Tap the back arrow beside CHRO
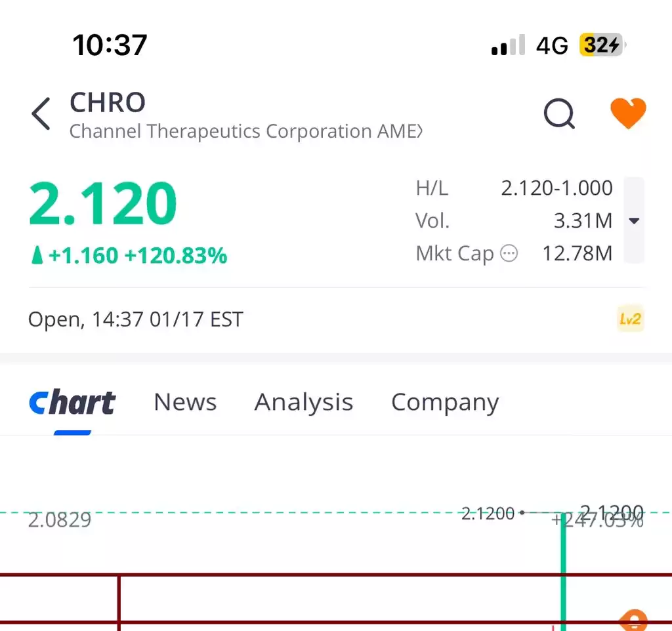This screenshot has width=672, height=631. click(41, 113)
